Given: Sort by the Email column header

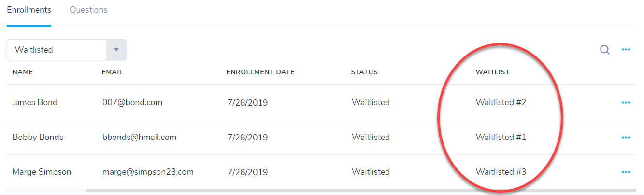Looking at the screenshot, I should 113,72.
